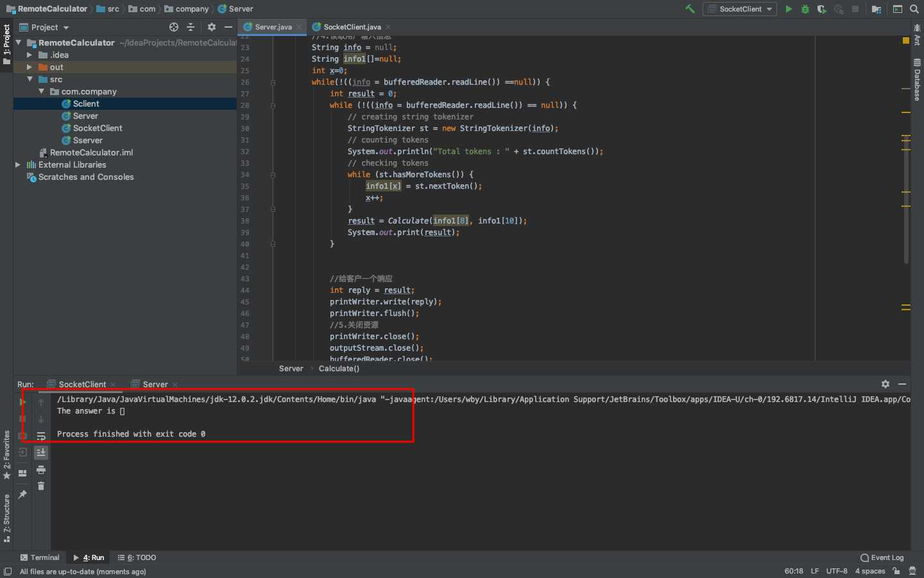Screen dimensions: 924x578
Task: Restore layout icon in Run panel
Action: tap(22, 473)
